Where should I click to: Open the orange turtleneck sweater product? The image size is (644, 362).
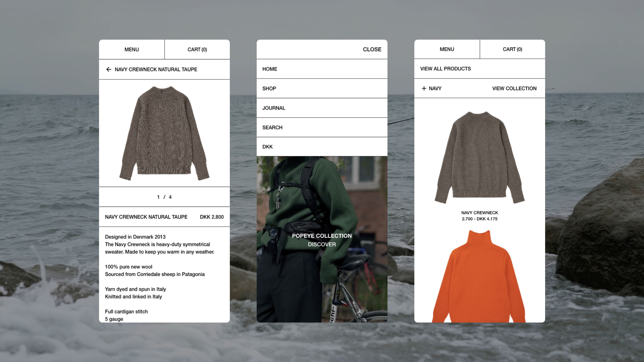tap(479, 276)
